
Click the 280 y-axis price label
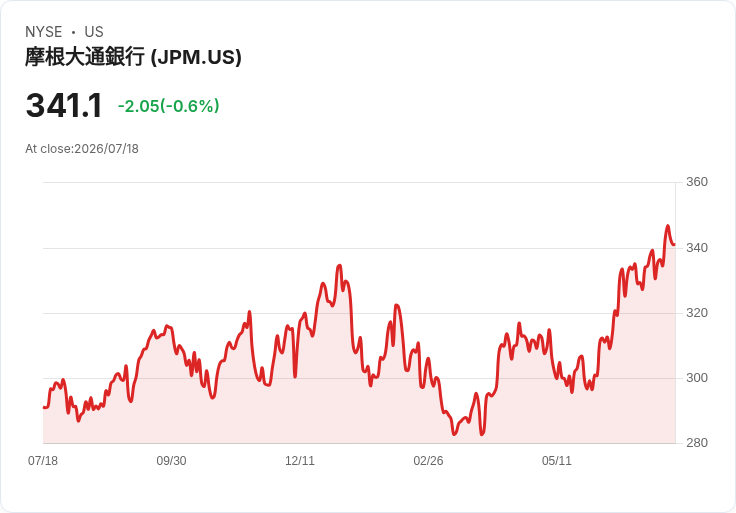697,443
